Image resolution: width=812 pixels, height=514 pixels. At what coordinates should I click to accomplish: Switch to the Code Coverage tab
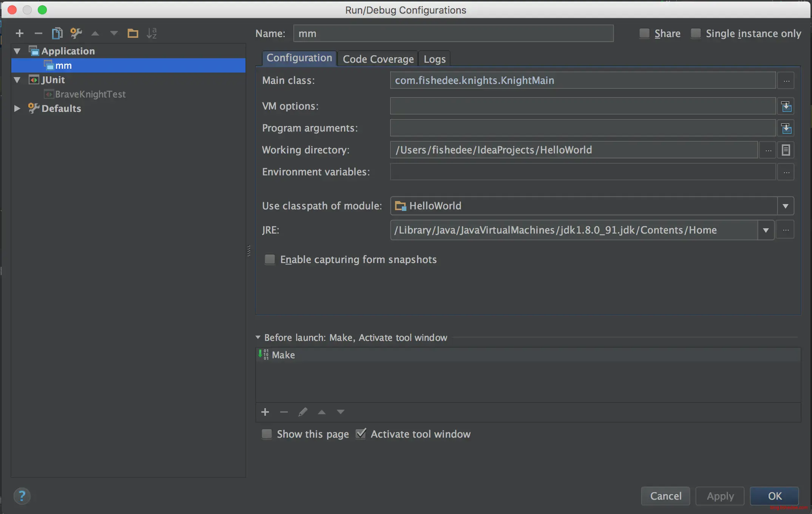(x=378, y=59)
